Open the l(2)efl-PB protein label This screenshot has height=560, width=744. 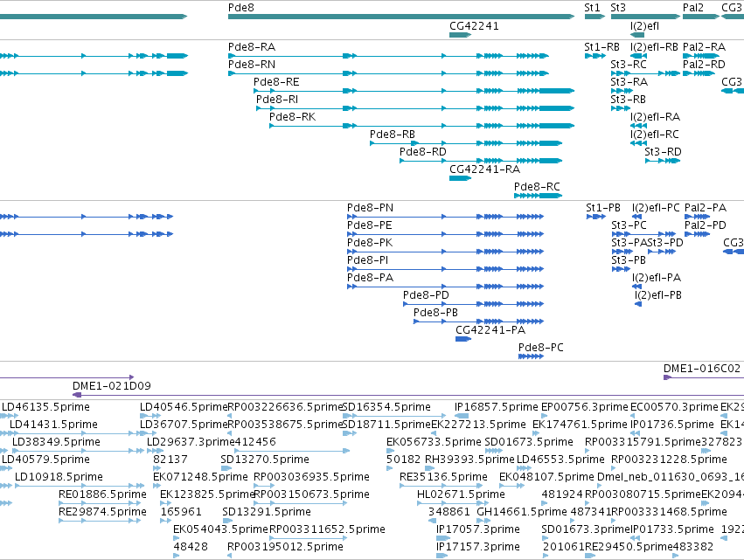[x=658, y=295]
